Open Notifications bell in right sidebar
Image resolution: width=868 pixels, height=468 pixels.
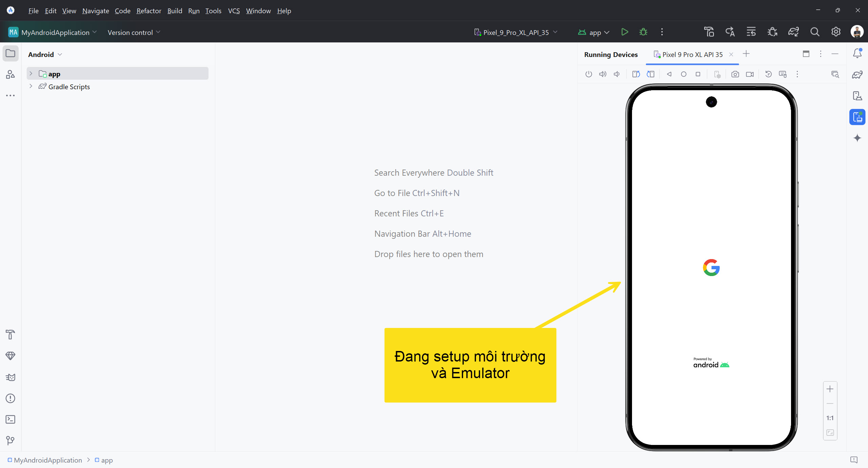tap(857, 53)
